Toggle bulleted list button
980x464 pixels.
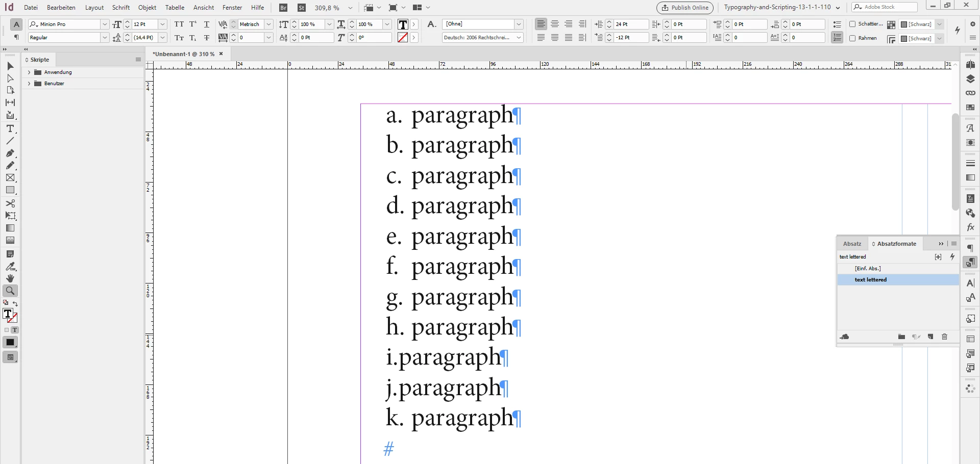[x=837, y=24]
